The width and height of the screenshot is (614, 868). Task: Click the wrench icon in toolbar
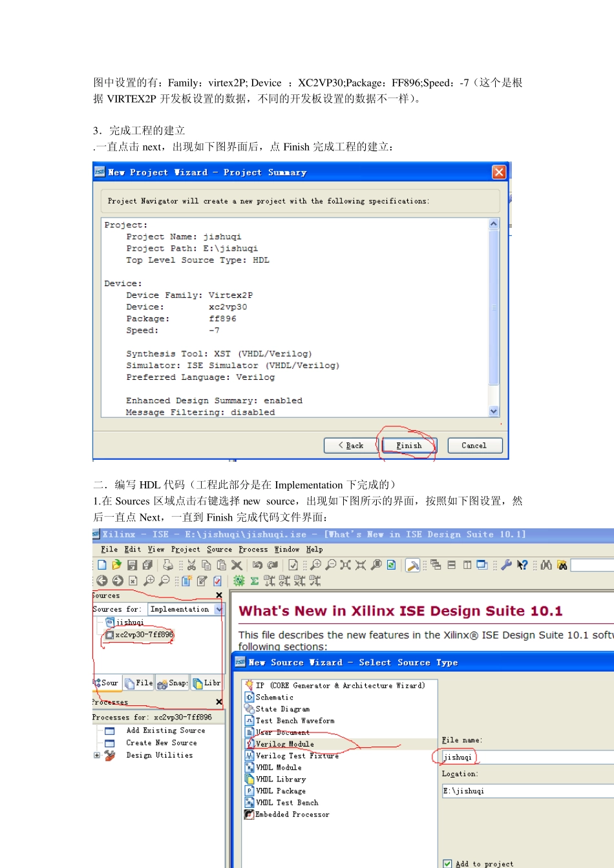pyautogui.click(x=507, y=565)
